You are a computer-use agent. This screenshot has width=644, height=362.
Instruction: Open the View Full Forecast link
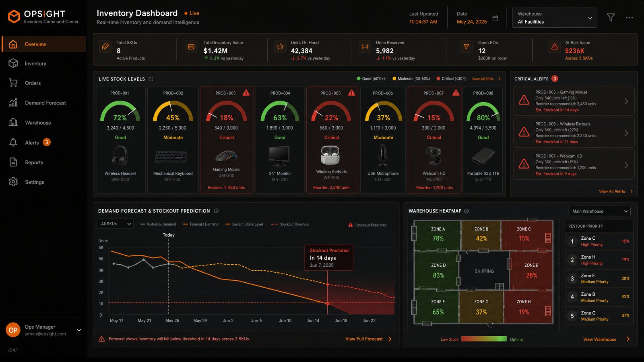click(x=369, y=339)
